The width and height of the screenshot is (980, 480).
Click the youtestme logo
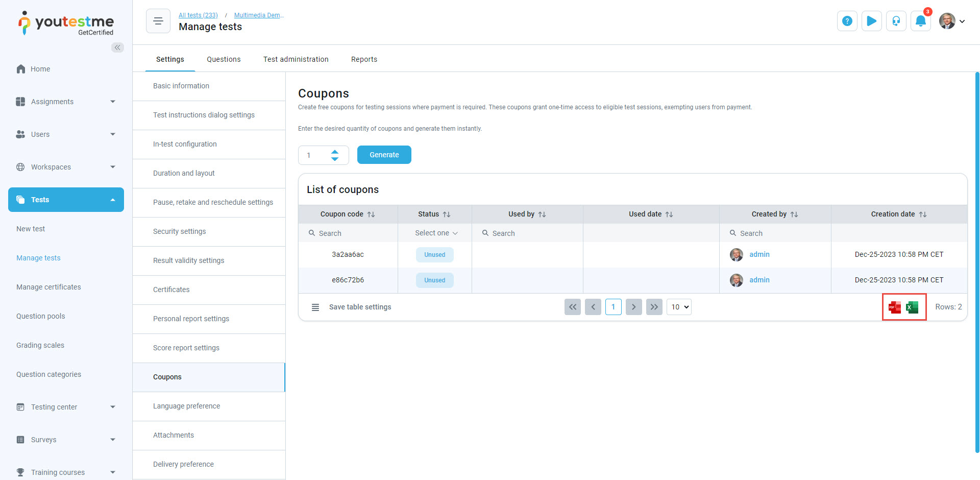pos(66,23)
